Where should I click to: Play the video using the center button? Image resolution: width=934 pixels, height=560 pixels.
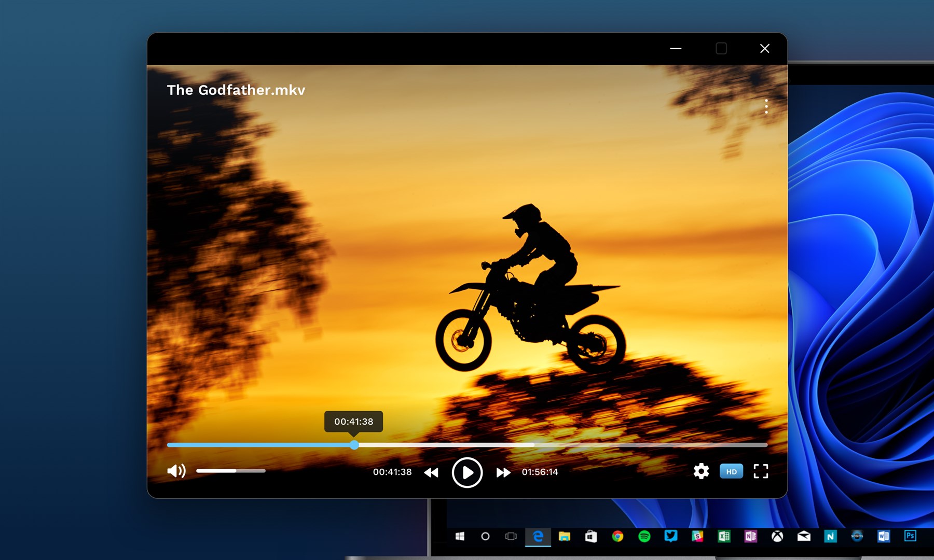click(467, 472)
